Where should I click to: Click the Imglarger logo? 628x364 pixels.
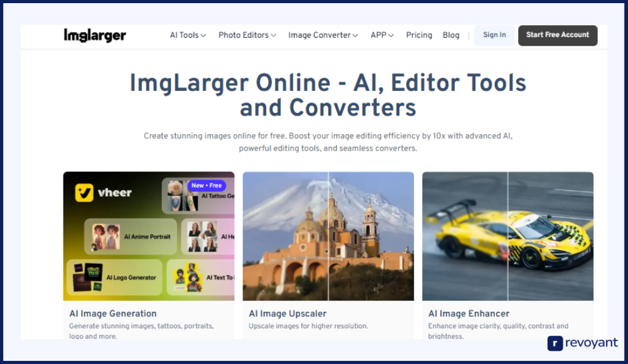click(95, 35)
